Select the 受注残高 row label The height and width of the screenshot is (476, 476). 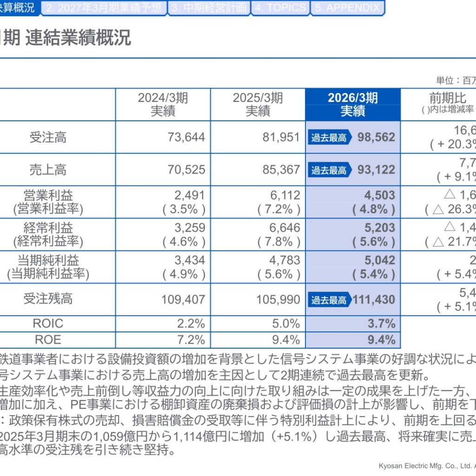(48, 299)
